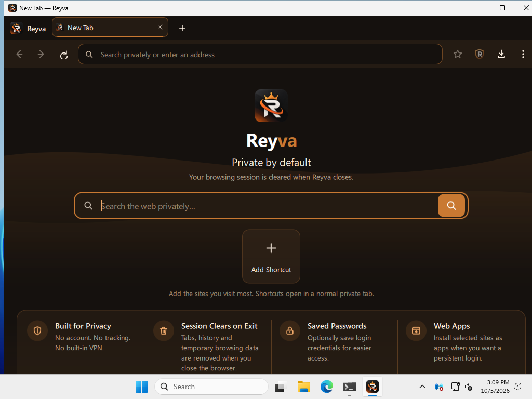This screenshot has width=532, height=399.
Task: Click the Built for Privacy heading
Action: point(83,326)
